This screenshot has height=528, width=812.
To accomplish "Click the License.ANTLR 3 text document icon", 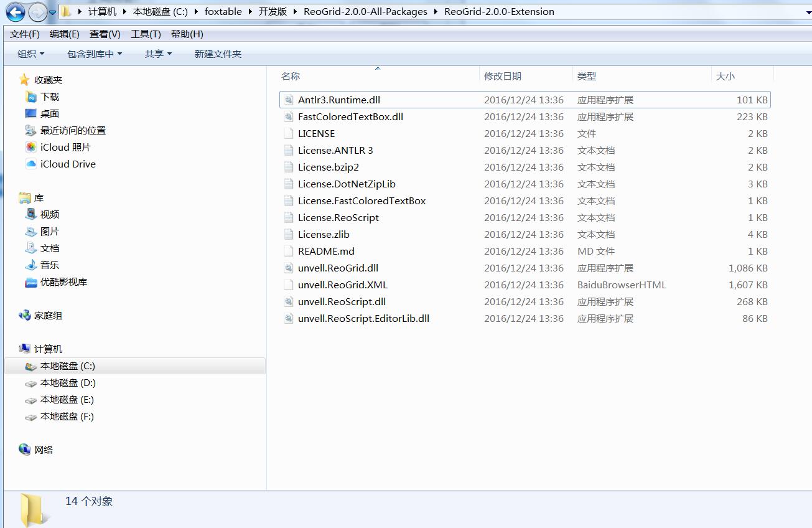I will pyautogui.click(x=288, y=150).
